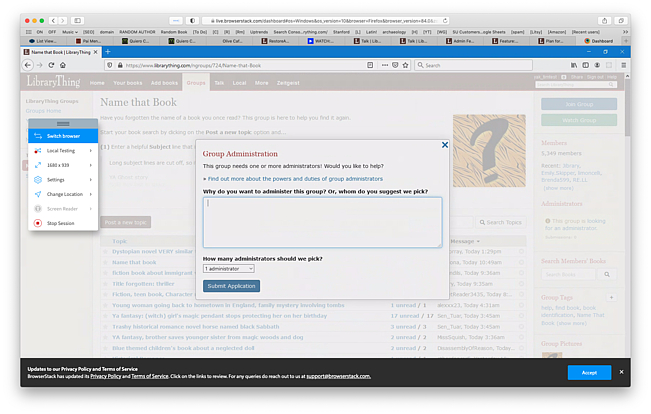Open Firefox hamburger menu
Image resolution: width=651 pixels, height=414 pixels.
tap(623, 65)
